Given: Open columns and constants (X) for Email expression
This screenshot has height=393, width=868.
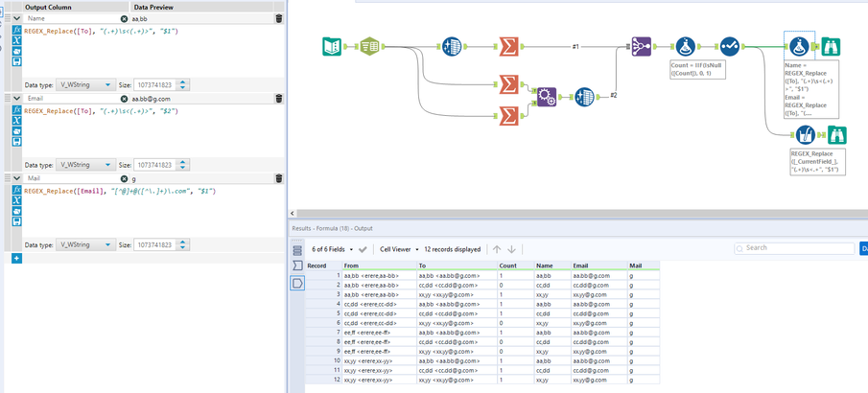Looking at the screenshot, I should point(16,120).
